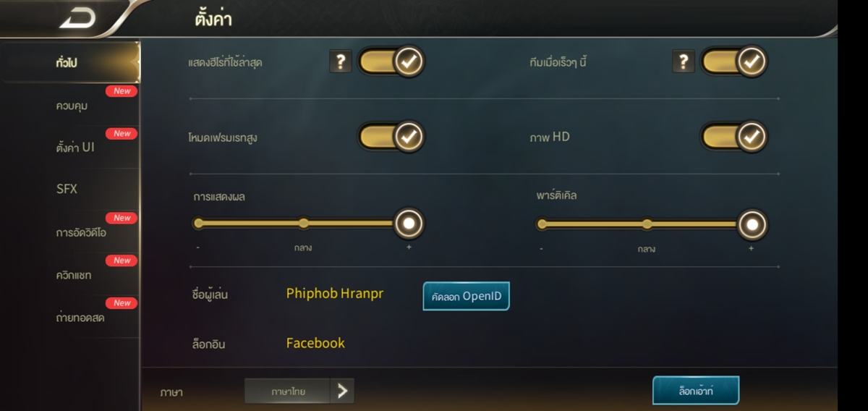868x411 pixels.
Task: Toggle แสดงฮีโร่ที่ใช้ล่าสุด switch
Action: pos(391,62)
